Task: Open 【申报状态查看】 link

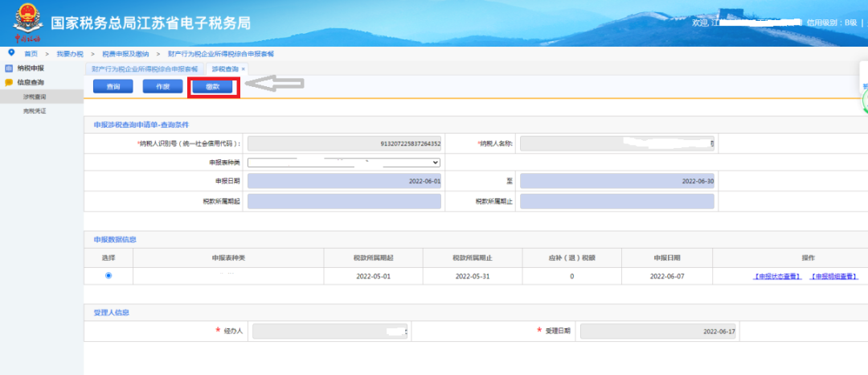Action: [777, 276]
